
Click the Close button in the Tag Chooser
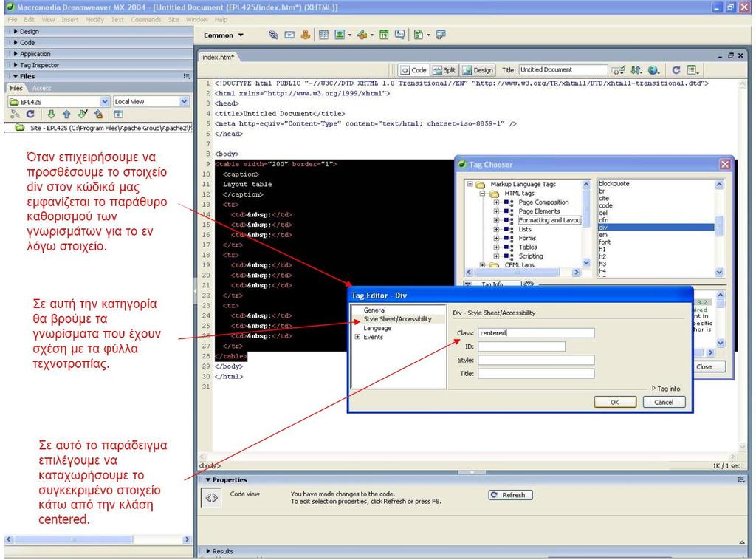coord(704,366)
